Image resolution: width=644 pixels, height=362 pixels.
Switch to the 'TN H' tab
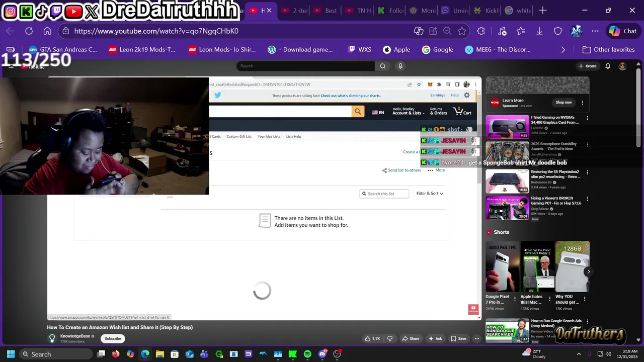pos(358,10)
